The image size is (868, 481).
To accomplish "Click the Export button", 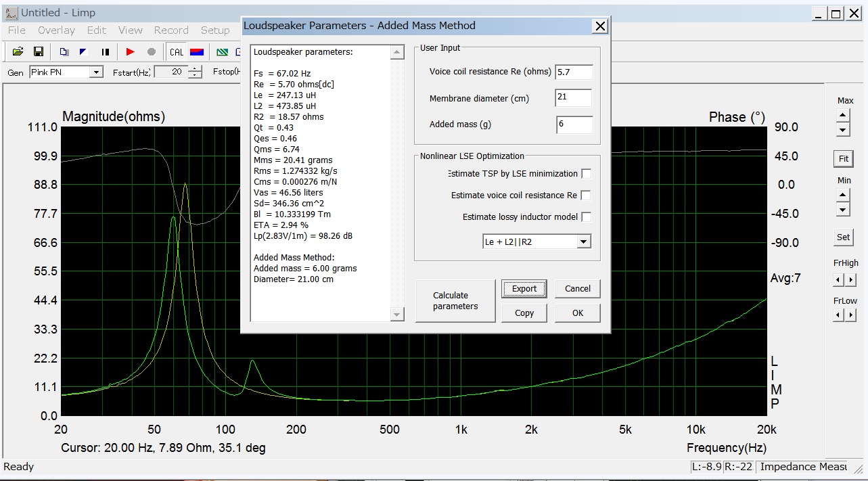I will [x=524, y=289].
